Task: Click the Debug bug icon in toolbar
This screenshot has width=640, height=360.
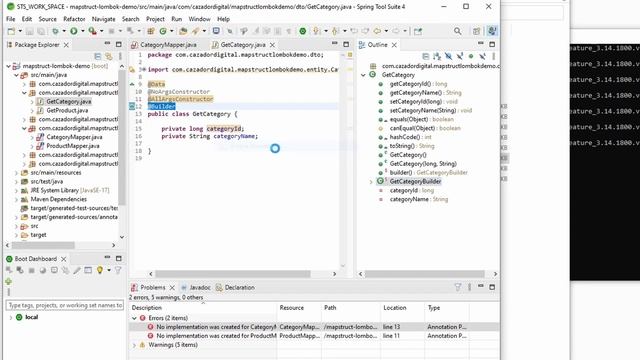Action: point(55,31)
